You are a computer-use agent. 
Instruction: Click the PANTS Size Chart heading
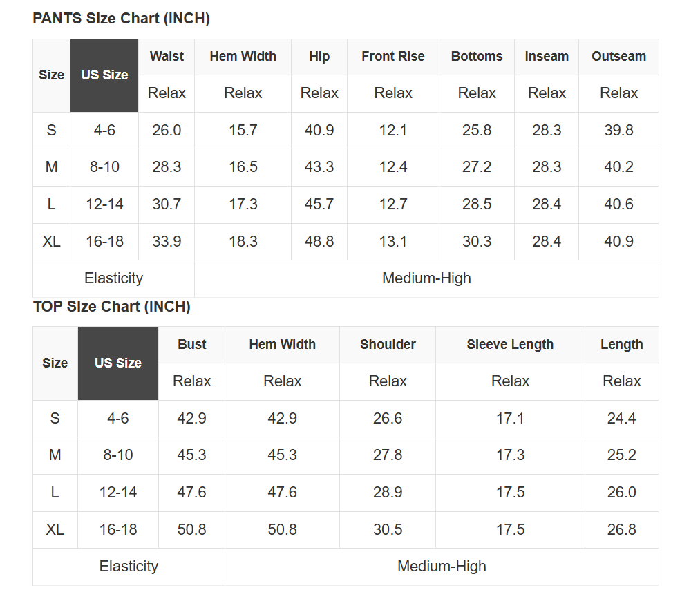click(x=121, y=19)
